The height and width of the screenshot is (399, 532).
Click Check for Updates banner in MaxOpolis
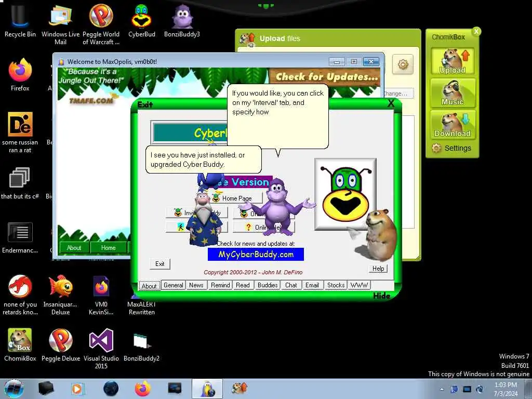326,77
